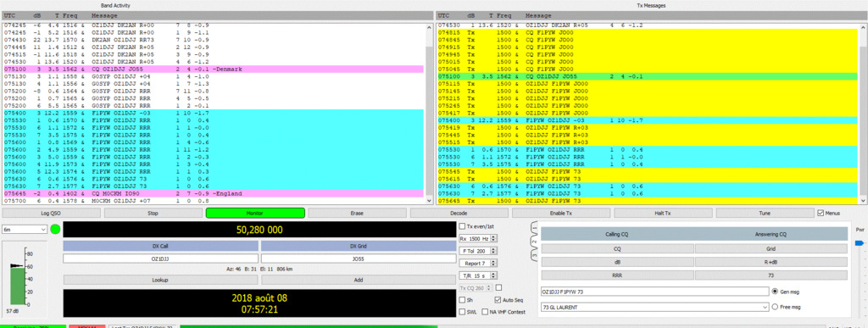
Task: Switch to message tab 1
Action: point(534,229)
